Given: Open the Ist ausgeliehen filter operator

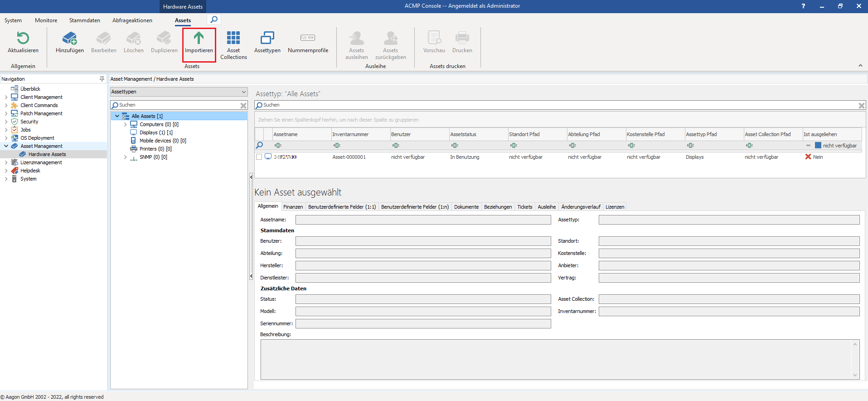Looking at the screenshot, I should [x=808, y=146].
